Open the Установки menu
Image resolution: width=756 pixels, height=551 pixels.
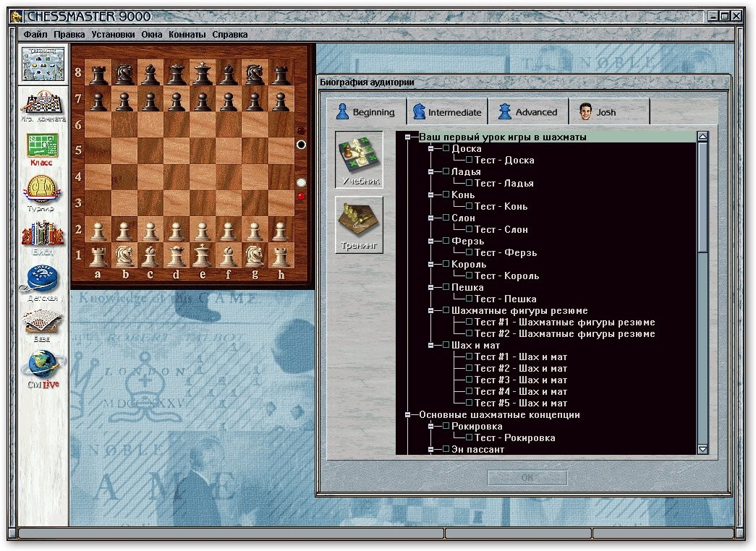[113, 34]
